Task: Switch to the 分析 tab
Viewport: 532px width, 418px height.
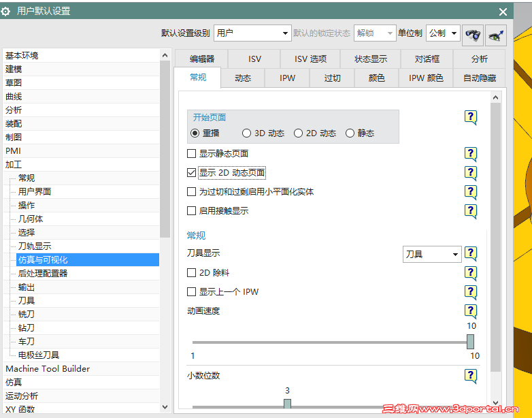Action: coord(479,59)
